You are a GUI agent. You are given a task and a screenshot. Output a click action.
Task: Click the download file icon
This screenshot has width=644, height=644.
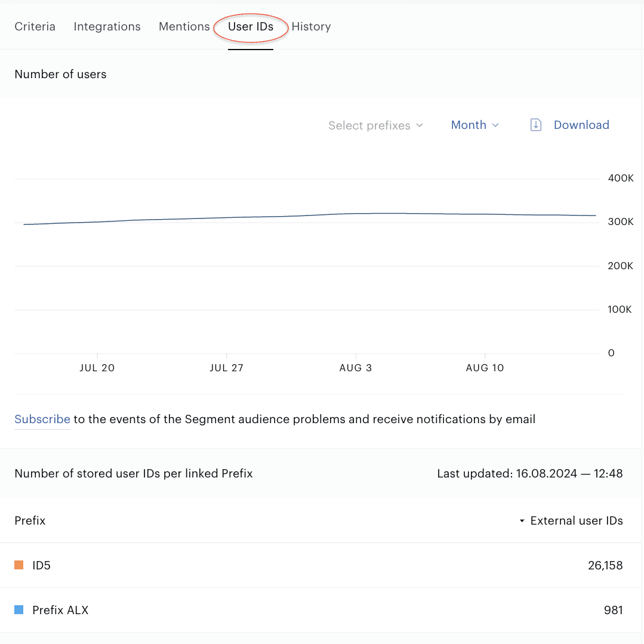[535, 125]
